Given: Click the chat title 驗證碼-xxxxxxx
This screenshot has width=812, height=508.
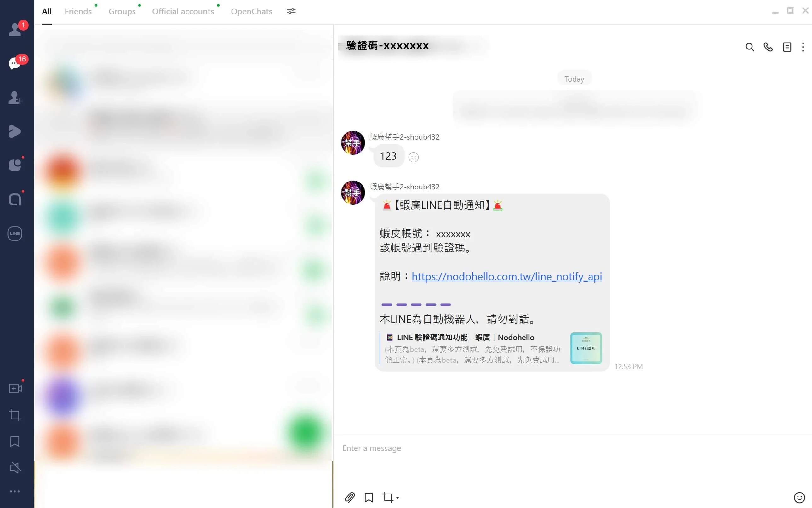Looking at the screenshot, I should click(x=387, y=46).
